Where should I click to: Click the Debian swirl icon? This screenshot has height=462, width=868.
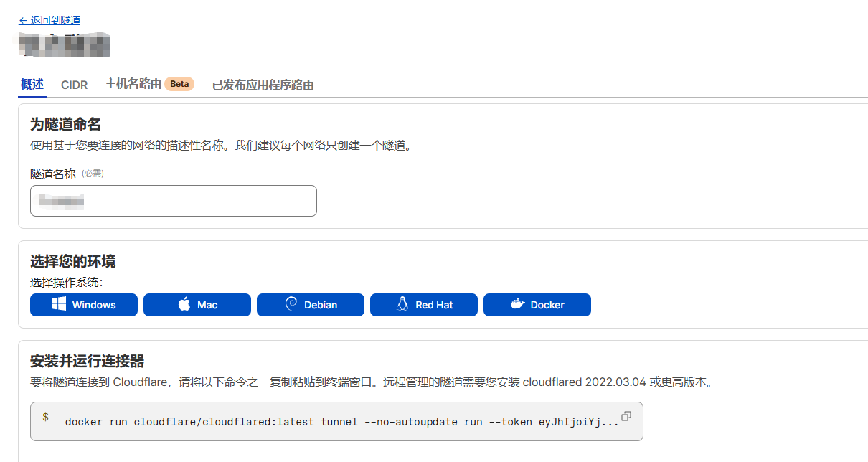[x=291, y=304]
